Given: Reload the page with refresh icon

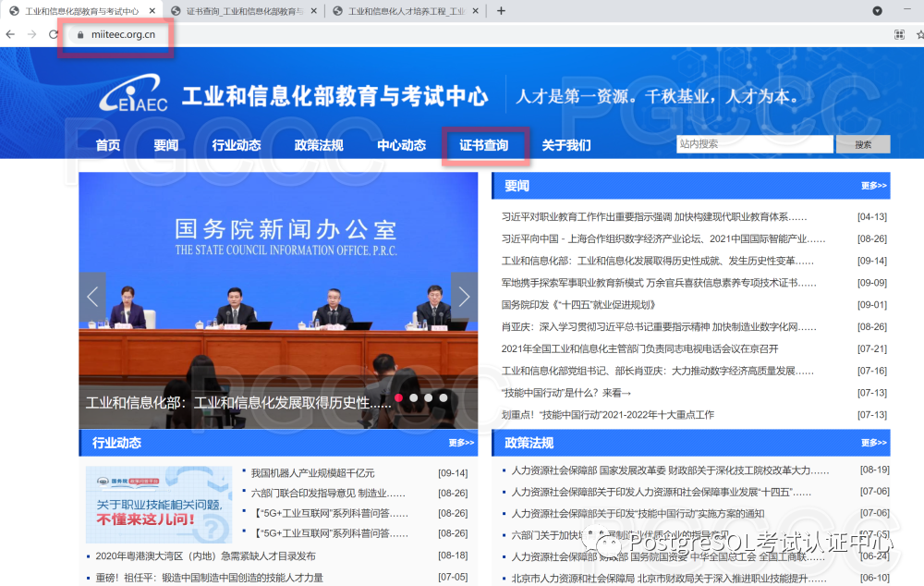Looking at the screenshot, I should (53, 34).
